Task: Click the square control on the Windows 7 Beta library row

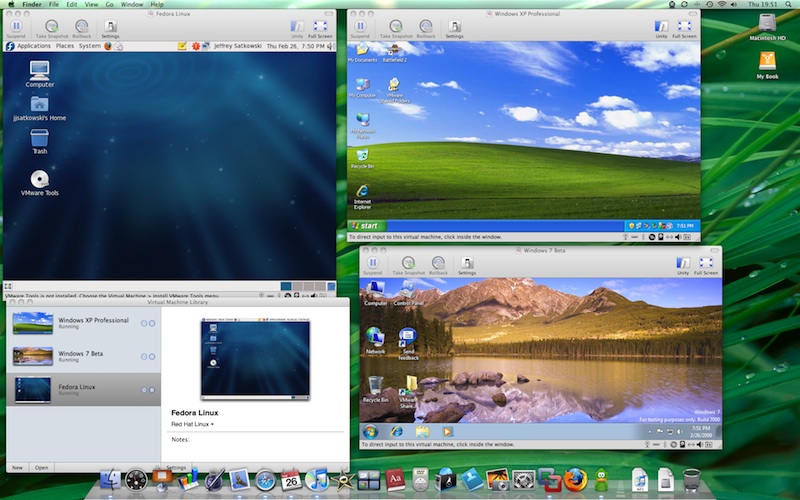Action: [x=152, y=356]
